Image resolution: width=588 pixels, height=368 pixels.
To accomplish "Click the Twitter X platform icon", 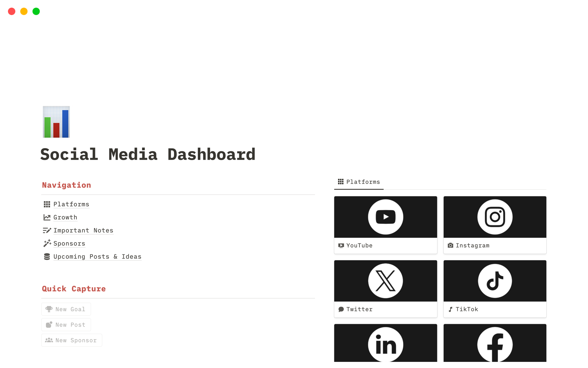I will point(385,280).
